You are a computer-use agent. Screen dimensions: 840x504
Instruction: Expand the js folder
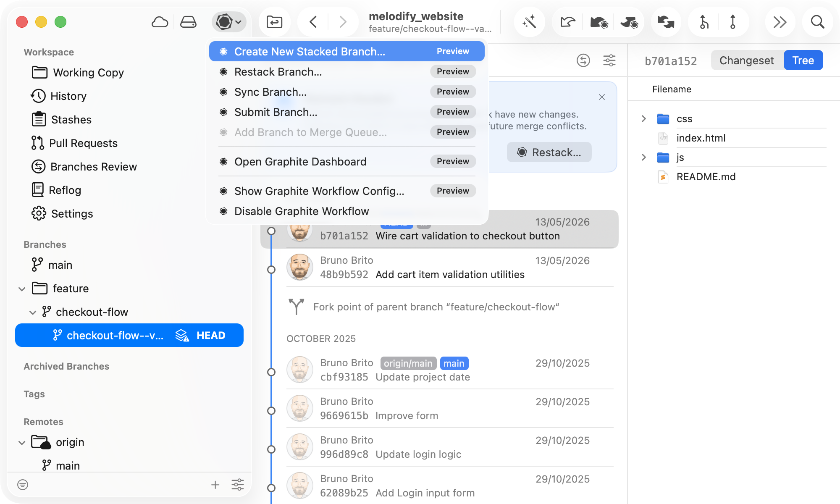pyautogui.click(x=643, y=157)
